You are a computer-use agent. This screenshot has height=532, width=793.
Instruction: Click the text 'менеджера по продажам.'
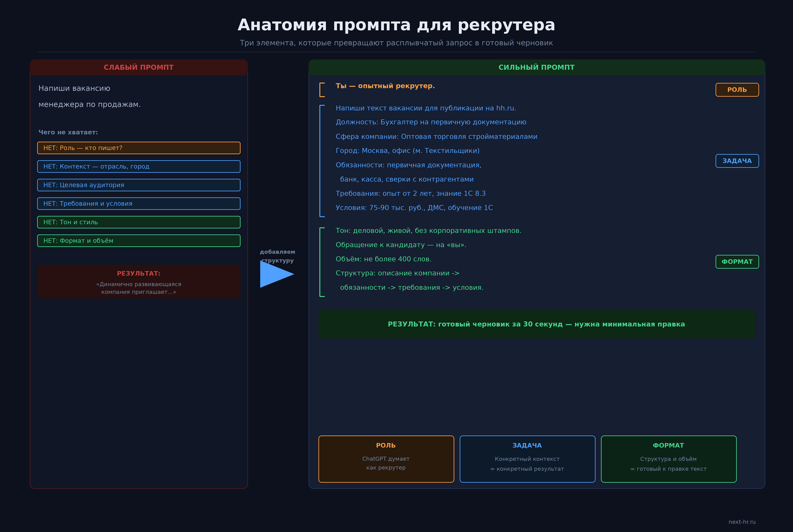point(90,104)
